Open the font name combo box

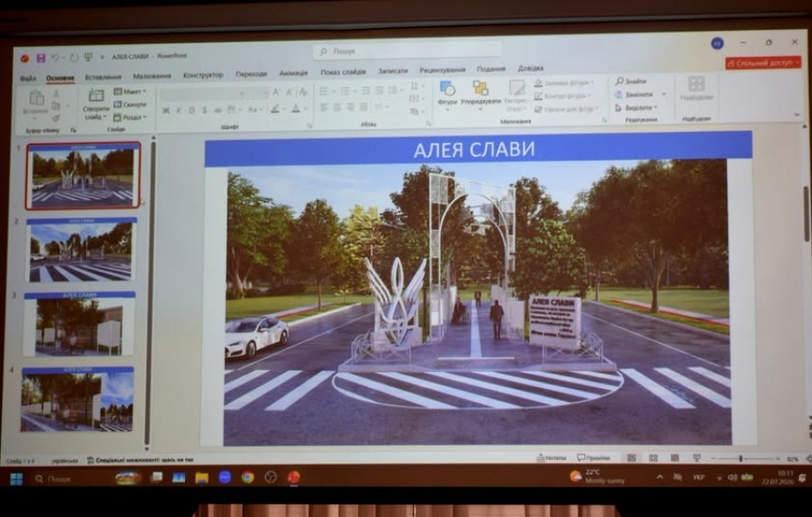point(202,94)
